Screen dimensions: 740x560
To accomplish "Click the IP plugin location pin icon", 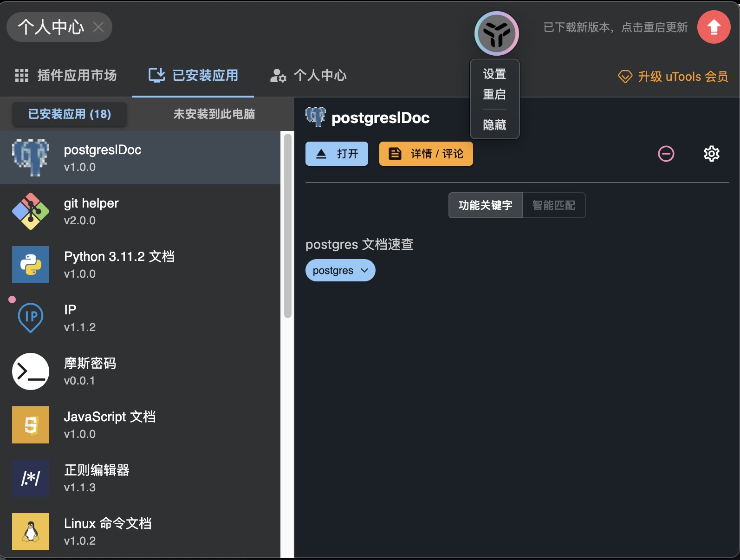I will pos(31,318).
